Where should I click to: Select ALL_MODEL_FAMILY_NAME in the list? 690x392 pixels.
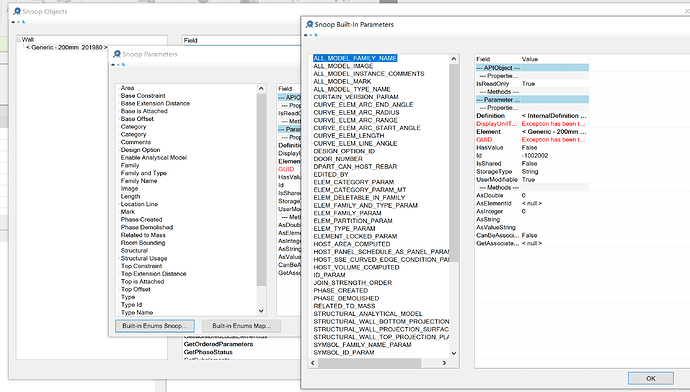(x=355, y=58)
